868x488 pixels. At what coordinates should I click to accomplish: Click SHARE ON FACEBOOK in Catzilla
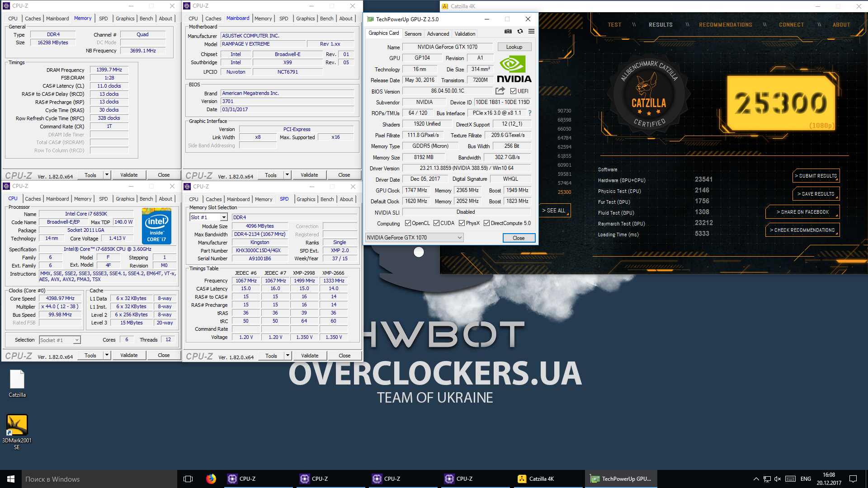click(x=802, y=212)
